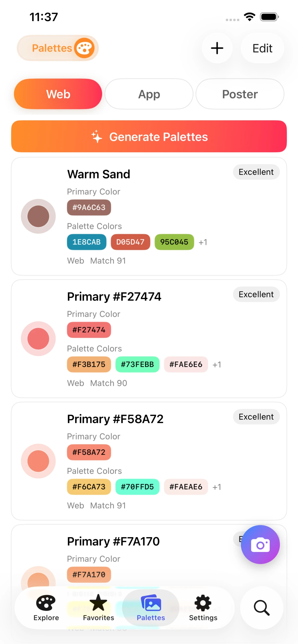Viewport: 298px width, 644px height.
Task: Select the Web category filter
Action: 58,94
